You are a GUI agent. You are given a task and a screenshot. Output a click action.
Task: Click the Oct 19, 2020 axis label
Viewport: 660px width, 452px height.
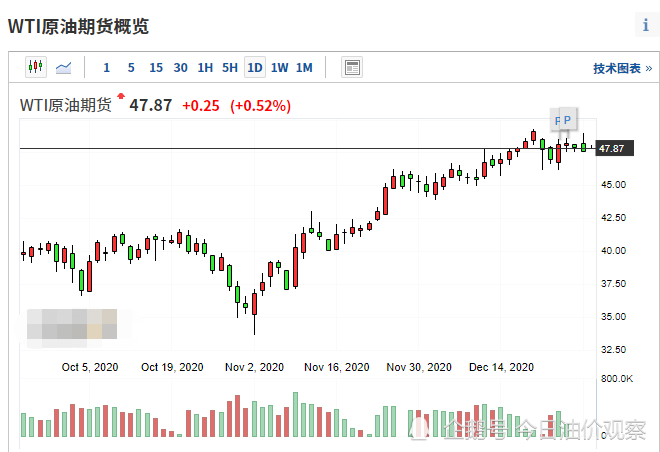[172, 367]
